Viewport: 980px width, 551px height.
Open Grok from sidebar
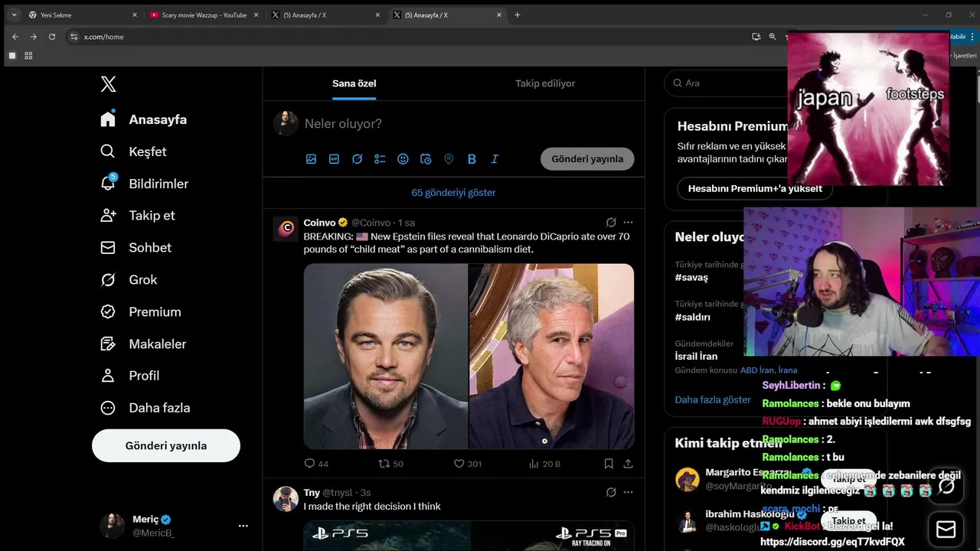[x=129, y=280]
